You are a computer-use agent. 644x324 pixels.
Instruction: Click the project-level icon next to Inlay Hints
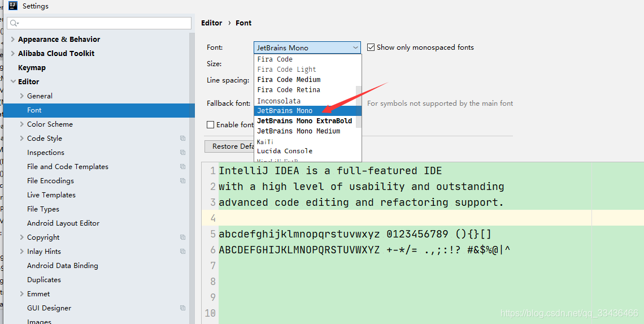pyautogui.click(x=183, y=252)
